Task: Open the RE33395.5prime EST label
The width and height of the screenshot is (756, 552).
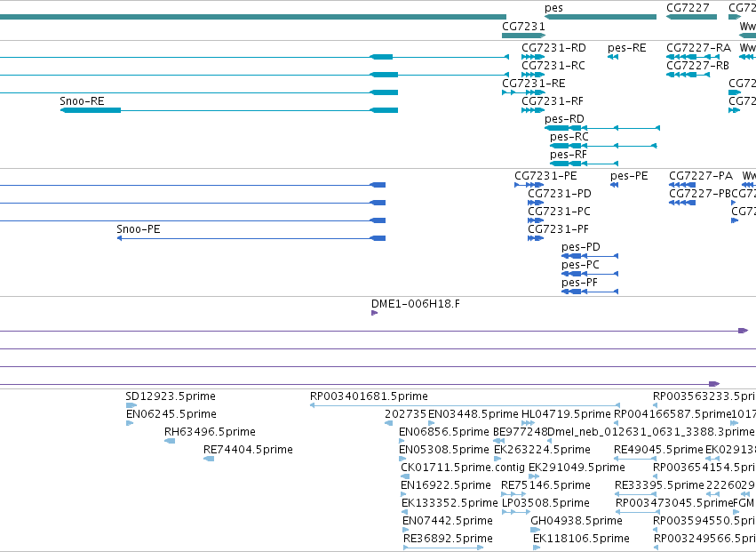Action: click(x=659, y=486)
